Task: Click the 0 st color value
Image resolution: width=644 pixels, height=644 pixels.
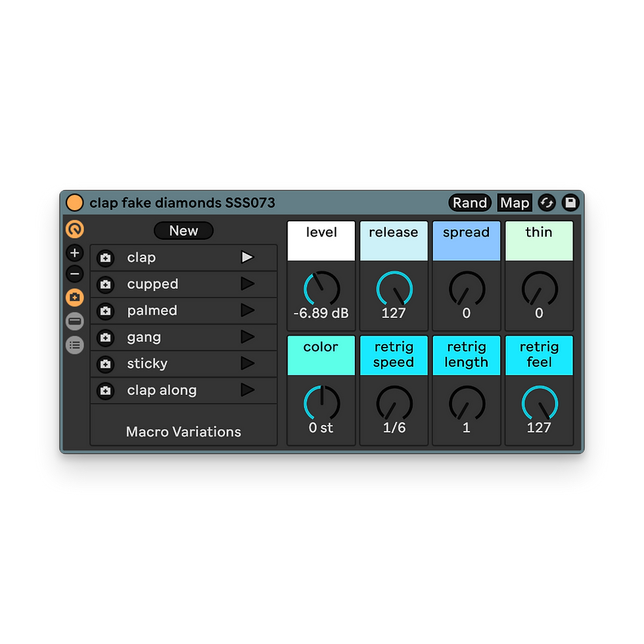Action: pos(321,428)
